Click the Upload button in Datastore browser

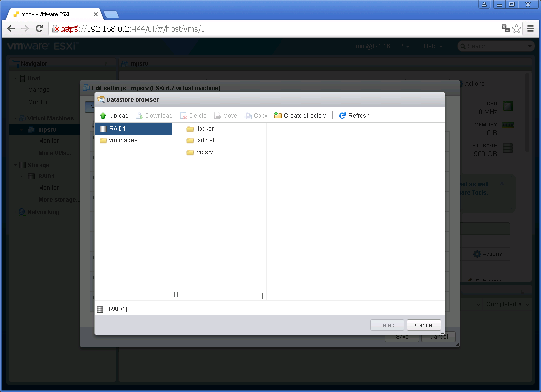pyautogui.click(x=114, y=116)
